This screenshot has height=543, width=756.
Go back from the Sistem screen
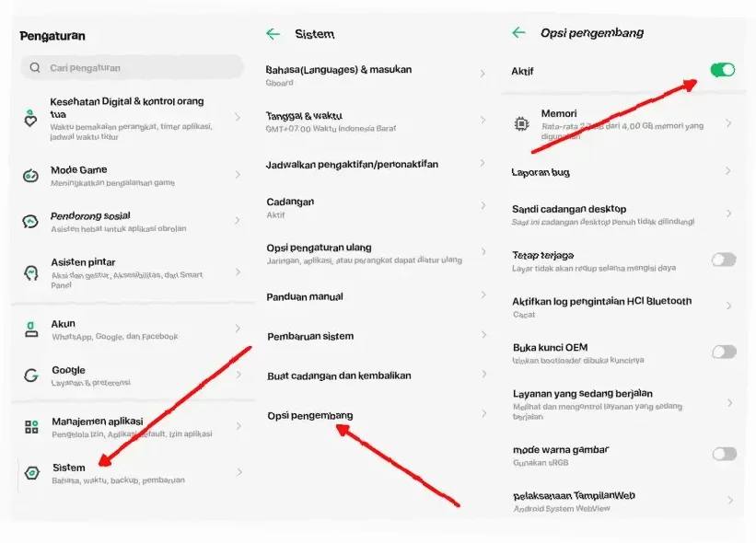point(273,34)
